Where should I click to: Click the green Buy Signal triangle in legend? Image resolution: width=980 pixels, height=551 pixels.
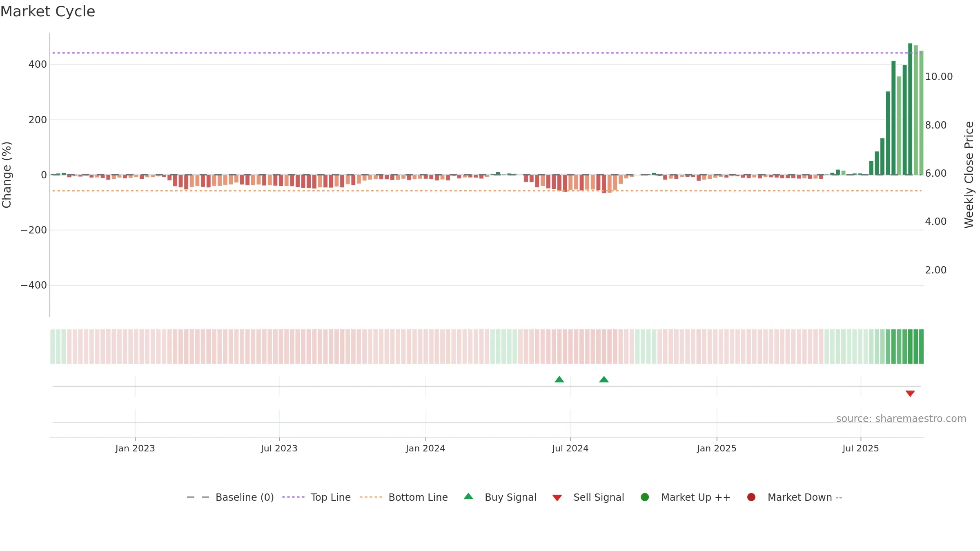click(x=469, y=496)
